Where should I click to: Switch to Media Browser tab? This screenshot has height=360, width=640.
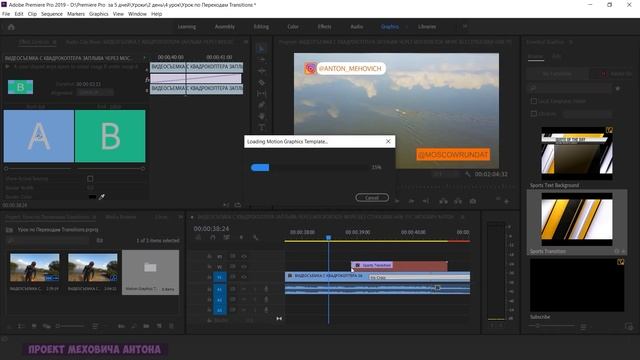tap(121, 217)
